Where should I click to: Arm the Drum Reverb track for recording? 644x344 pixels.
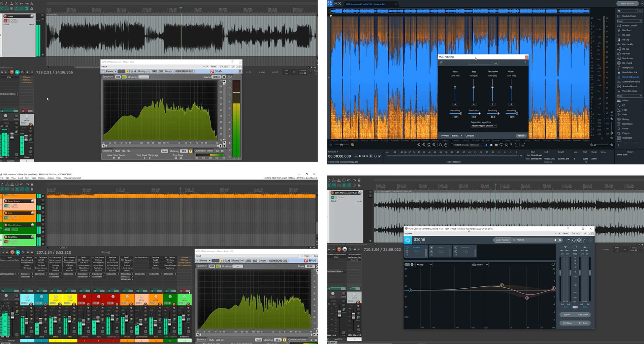(6, 201)
